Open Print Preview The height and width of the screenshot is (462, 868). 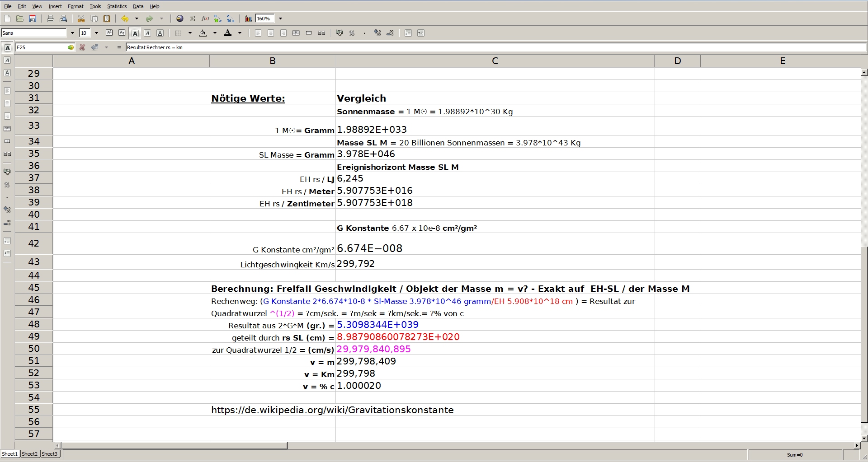63,19
